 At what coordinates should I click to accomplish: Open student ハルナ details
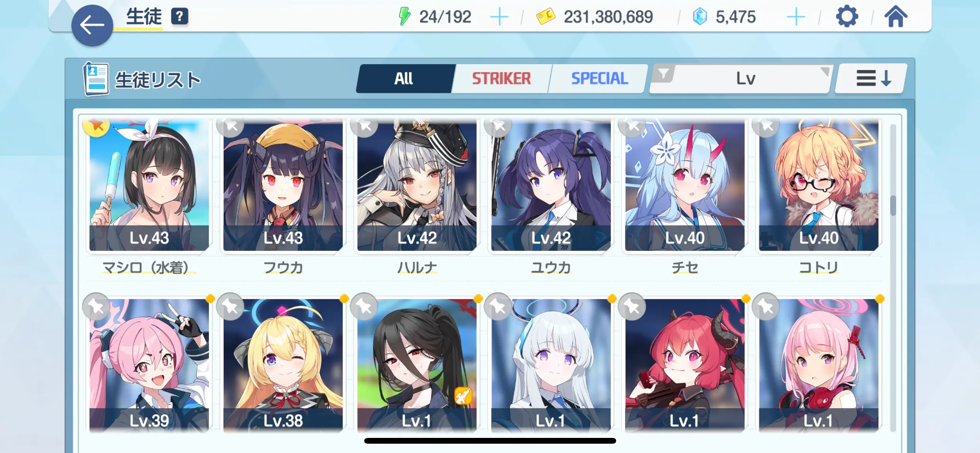point(417,186)
